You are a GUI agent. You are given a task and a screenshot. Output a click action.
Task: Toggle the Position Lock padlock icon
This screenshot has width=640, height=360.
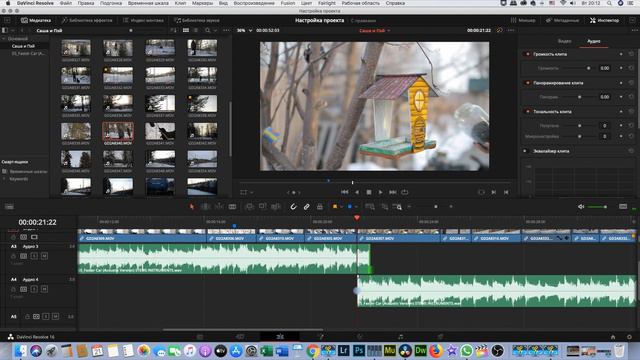point(320,207)
